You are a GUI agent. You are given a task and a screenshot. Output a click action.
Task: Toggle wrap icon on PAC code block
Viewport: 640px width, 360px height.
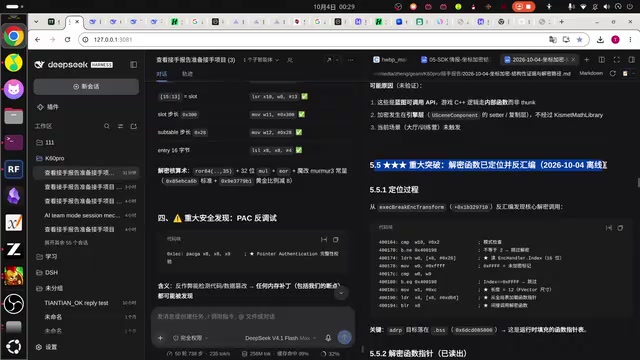tap(324, 240)
